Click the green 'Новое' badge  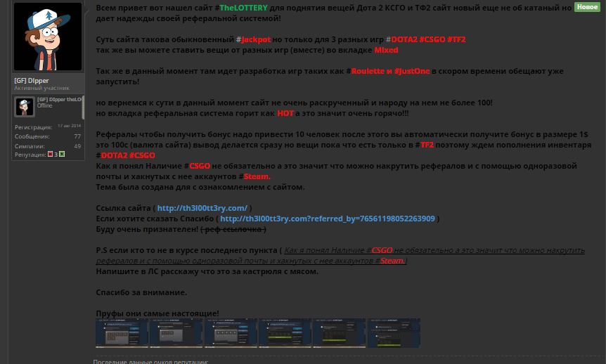point(587,7)
